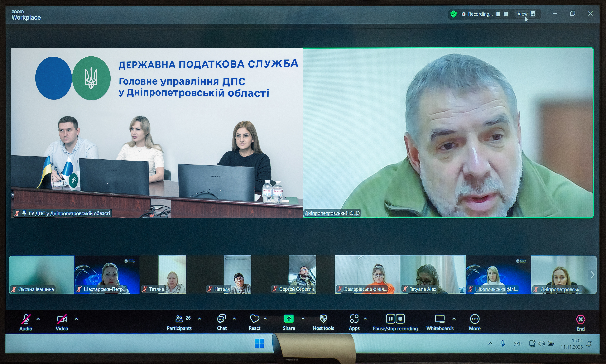
Task: Expand Share options arrow
Action: pos(303,319)
